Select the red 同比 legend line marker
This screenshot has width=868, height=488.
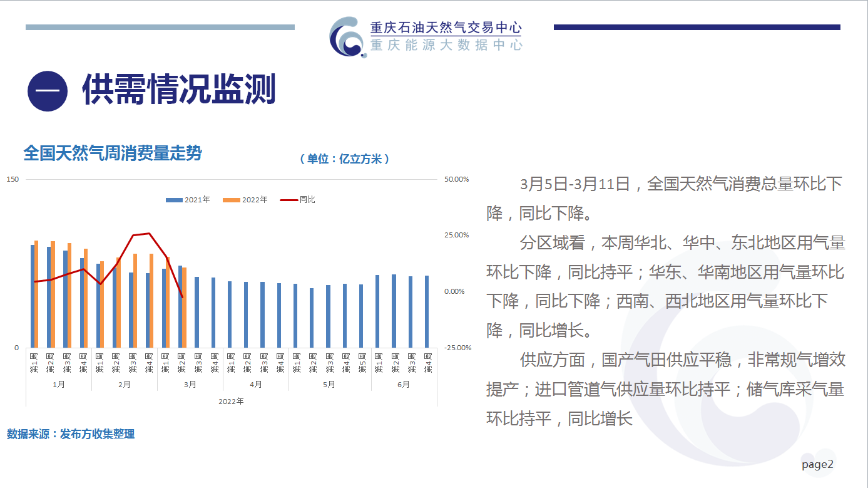pyautogui.click(x=289, y=200)
